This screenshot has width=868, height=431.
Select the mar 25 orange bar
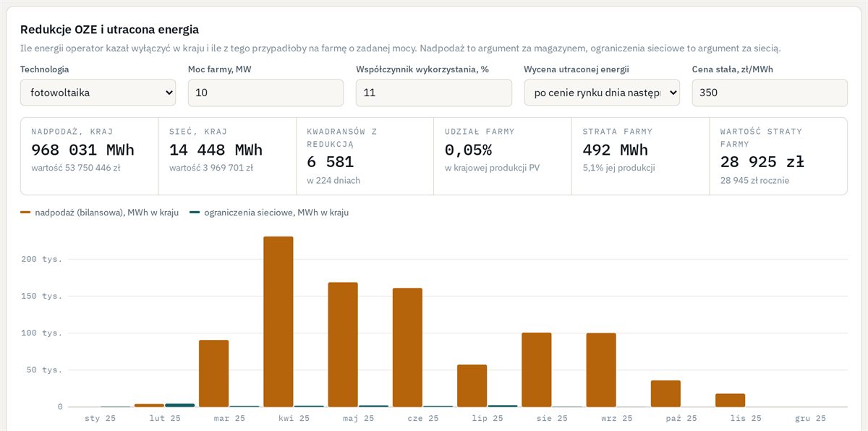click(x=214, y=373)
